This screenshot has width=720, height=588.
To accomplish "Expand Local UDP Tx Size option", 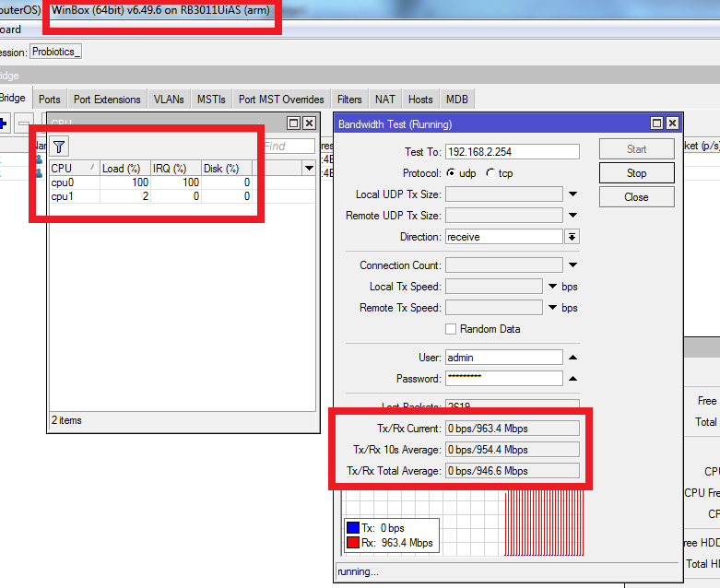I will click(x=572, y=194).
